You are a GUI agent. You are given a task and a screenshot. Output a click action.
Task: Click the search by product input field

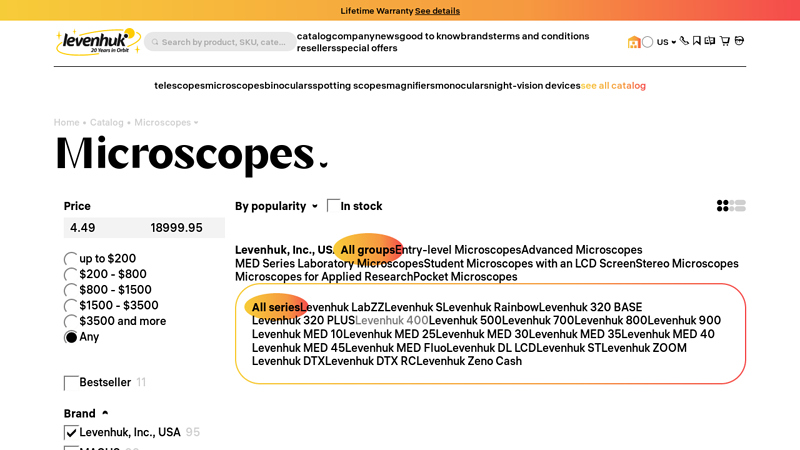[x=219, y=42]
